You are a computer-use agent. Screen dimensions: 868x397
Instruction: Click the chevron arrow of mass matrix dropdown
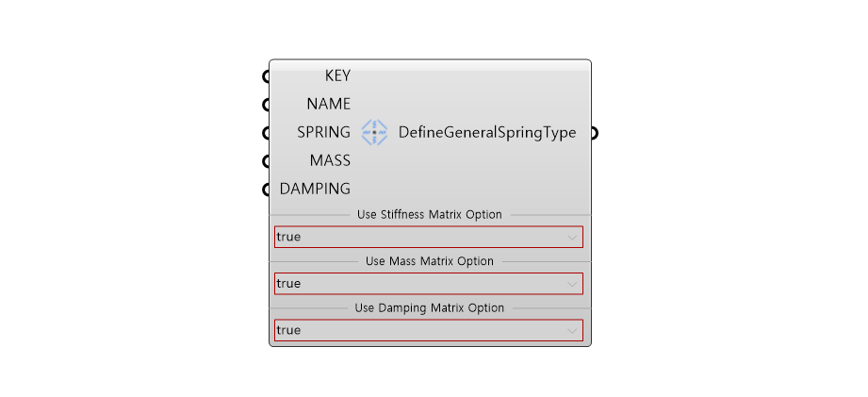572,284
